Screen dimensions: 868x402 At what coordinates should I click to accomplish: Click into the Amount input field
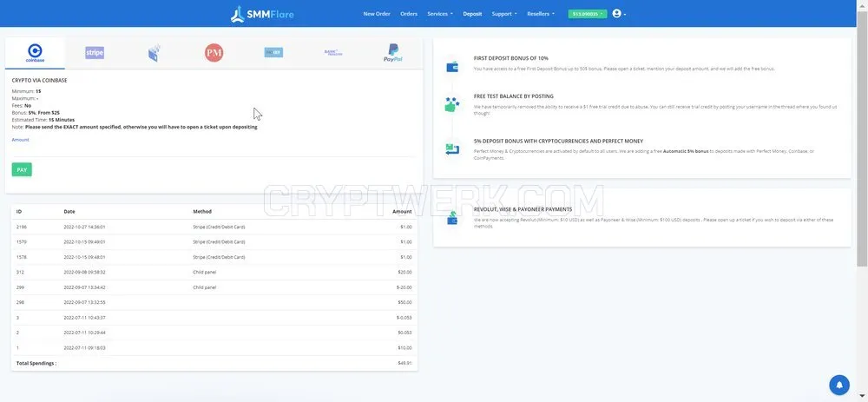(x=214, y=149)
